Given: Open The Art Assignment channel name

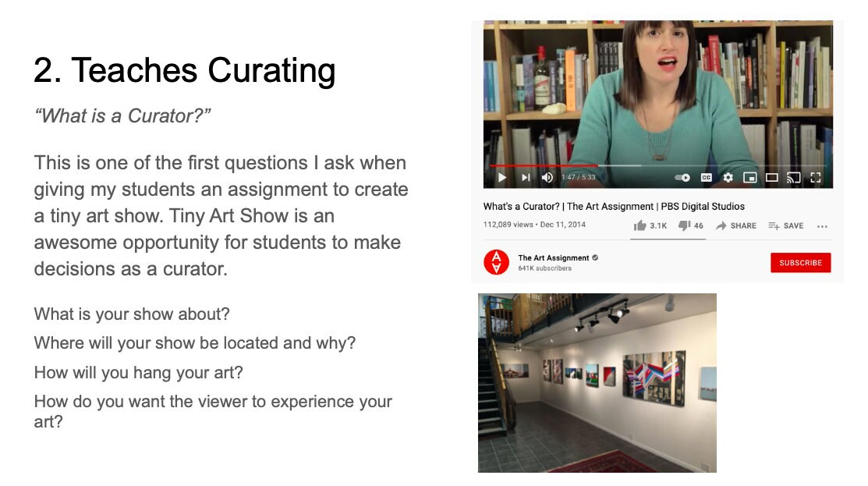Looking at the screenshot, I should point(554,258).
